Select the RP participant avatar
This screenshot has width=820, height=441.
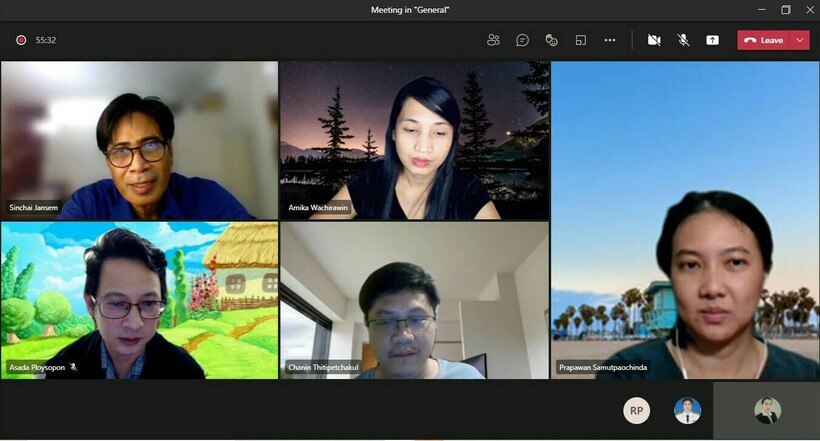click(636, 411)
